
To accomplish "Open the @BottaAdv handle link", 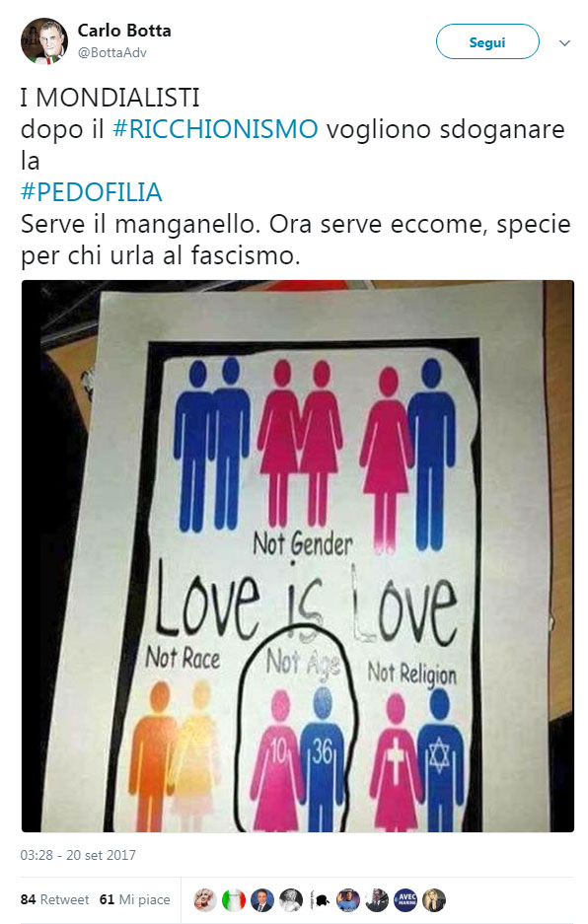I will click(112, 52).
